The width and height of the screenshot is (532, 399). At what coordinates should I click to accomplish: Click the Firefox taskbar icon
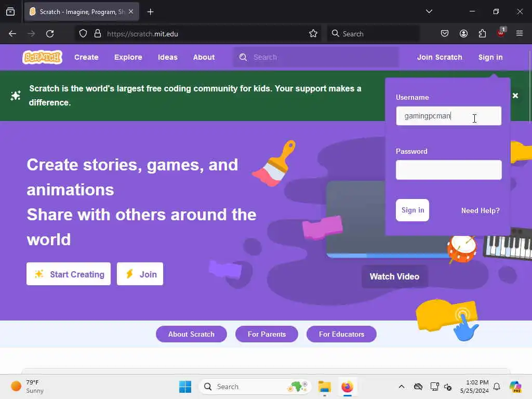click(347, 387)
